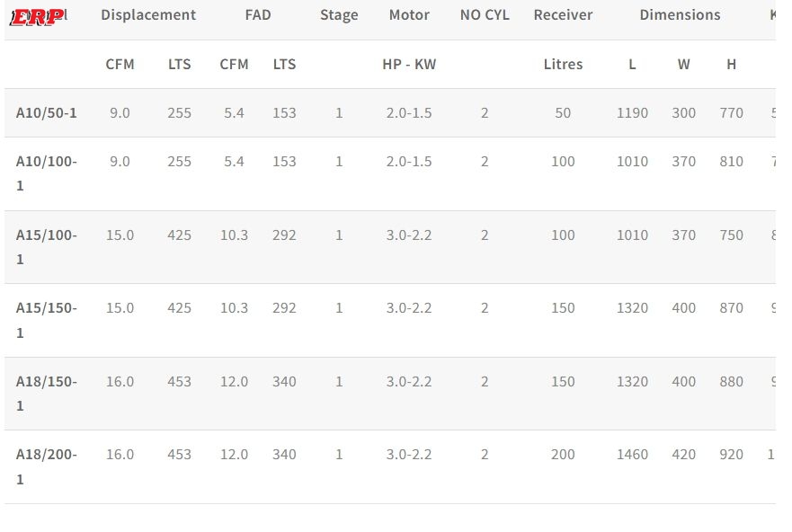The image size is (792, 532).
Task: Click the 920 height value
Action: (732, 455)
